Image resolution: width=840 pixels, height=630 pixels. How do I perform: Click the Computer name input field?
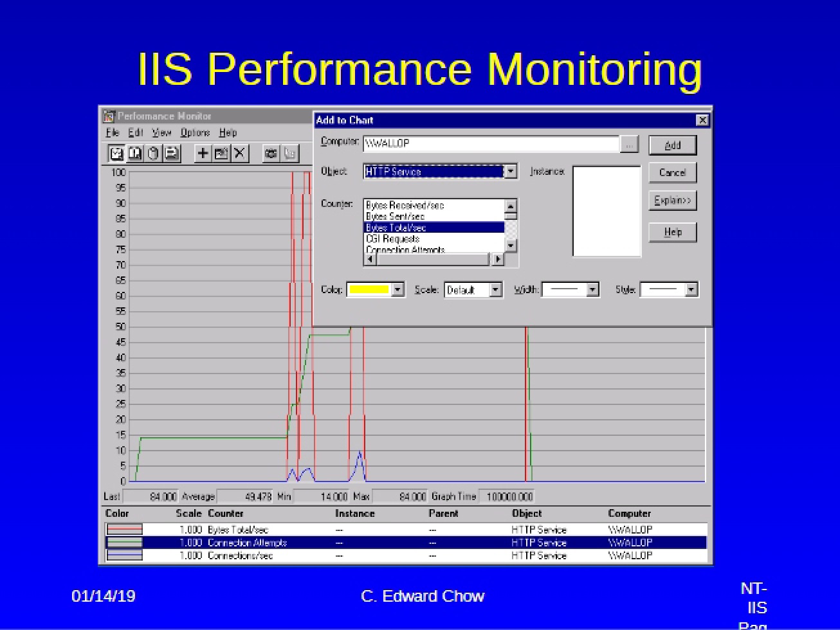(491, 144)
